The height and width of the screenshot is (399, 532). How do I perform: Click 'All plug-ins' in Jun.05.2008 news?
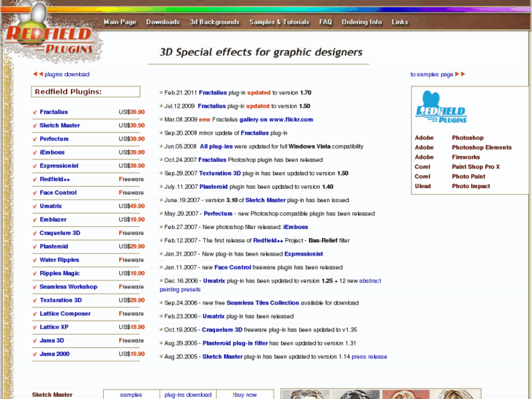tap(216, 146)
